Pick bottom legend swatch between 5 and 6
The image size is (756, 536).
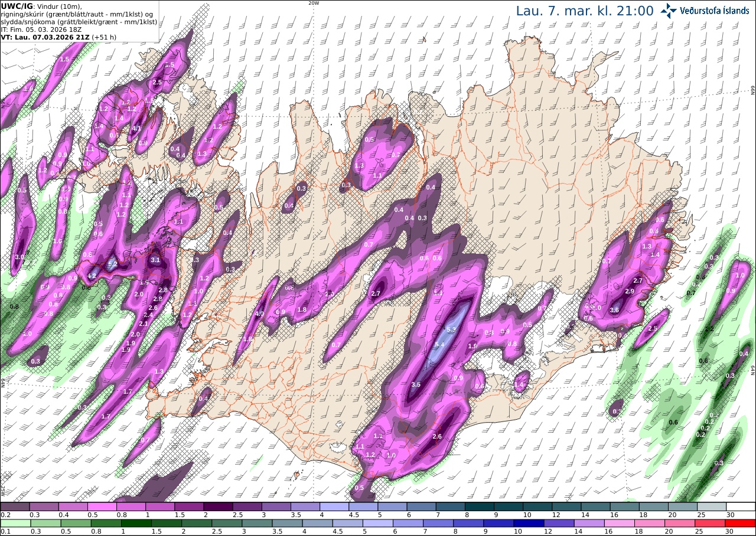tap(378, 523)
